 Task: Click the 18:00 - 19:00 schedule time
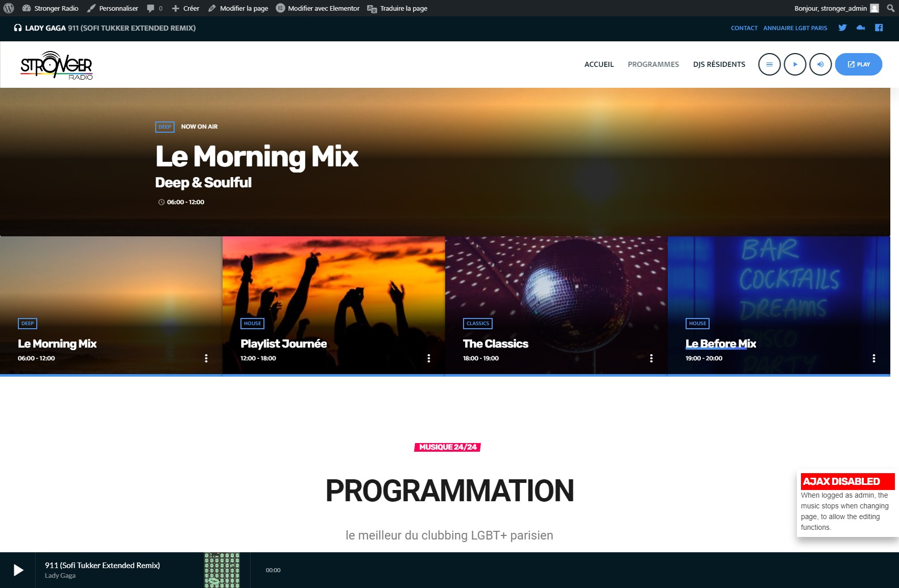(480, 358)
